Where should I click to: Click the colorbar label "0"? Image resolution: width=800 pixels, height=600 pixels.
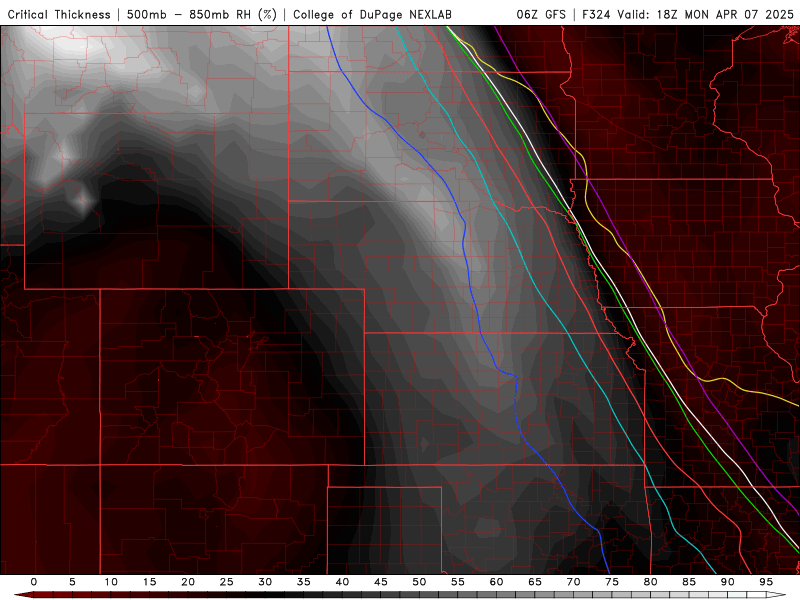34,582
